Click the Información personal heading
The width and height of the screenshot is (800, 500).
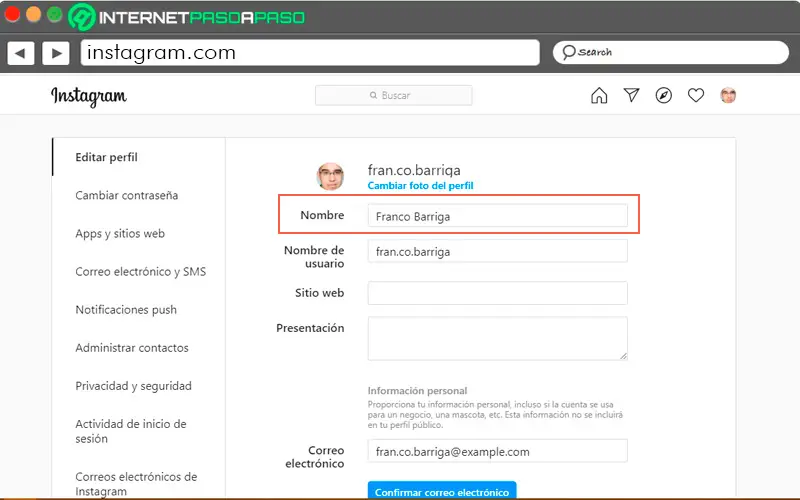point(417,391)
